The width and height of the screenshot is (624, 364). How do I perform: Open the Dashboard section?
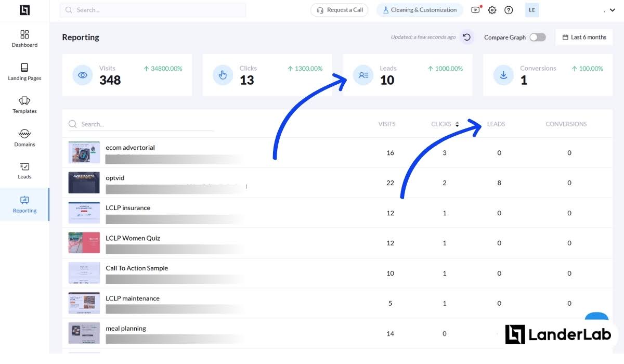click(x=24, y=39)
